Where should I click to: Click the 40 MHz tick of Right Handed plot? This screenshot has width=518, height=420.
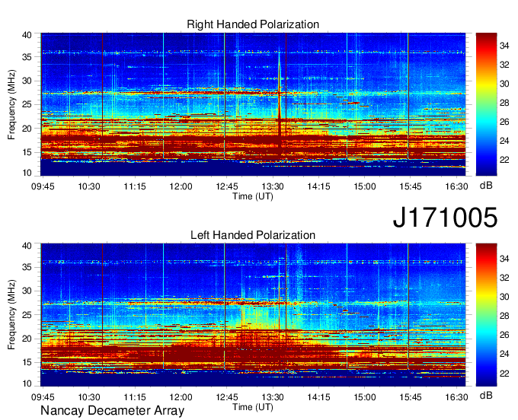pyautogui.click(x=27, y=35)
